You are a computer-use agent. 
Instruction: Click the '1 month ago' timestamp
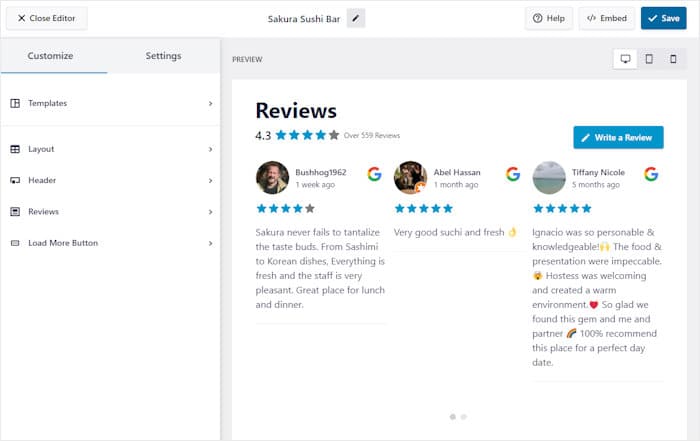click(x=456, y=184)
